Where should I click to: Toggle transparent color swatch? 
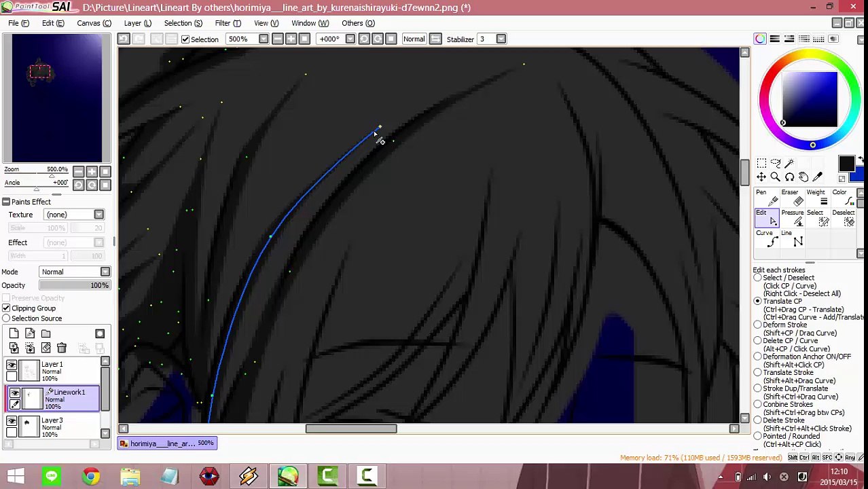click(x=842, y=179)
